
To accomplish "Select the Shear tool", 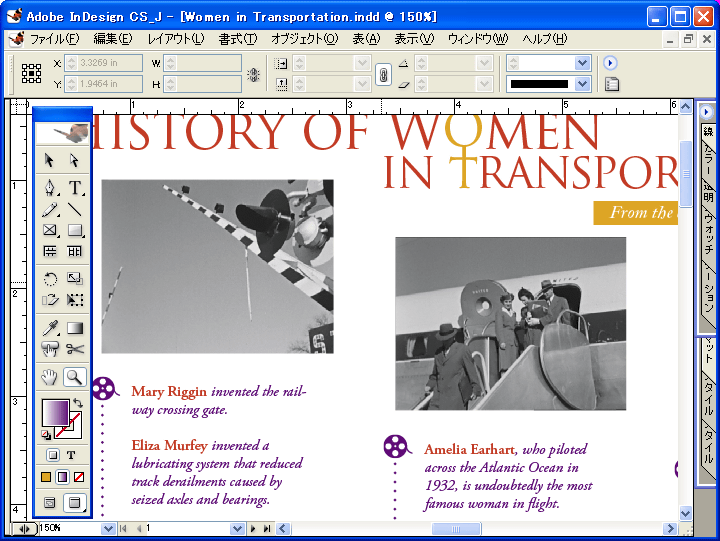I will [50, 300].
